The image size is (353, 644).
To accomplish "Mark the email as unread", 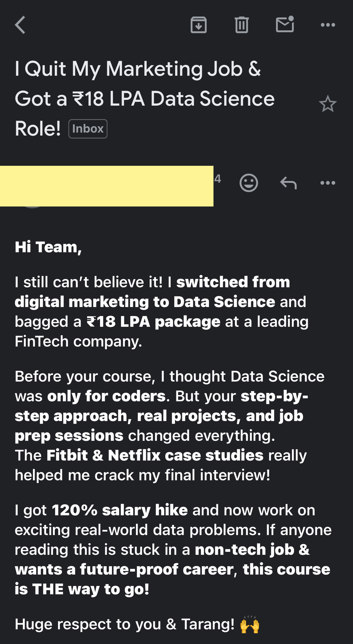I will click(x=285, y=25).
